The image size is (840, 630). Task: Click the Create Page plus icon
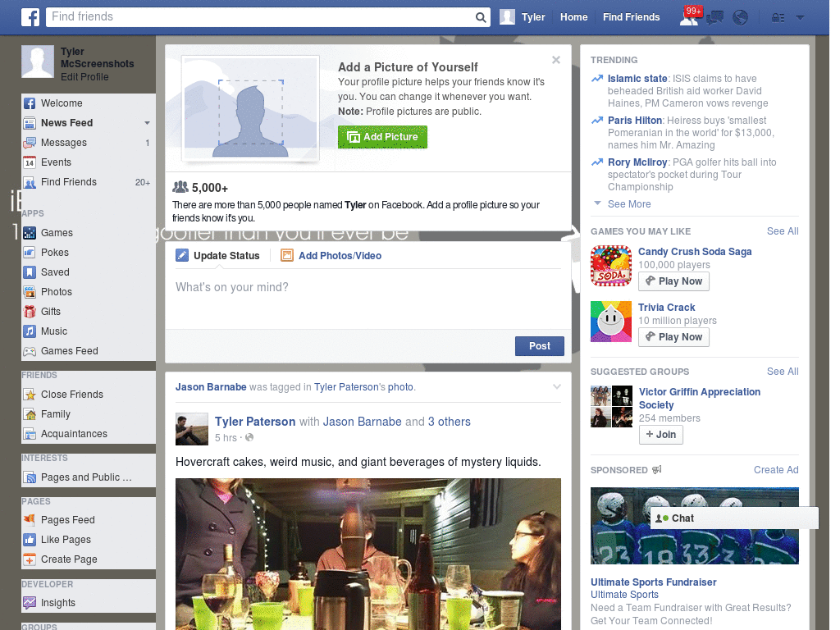tap(30, 559)
